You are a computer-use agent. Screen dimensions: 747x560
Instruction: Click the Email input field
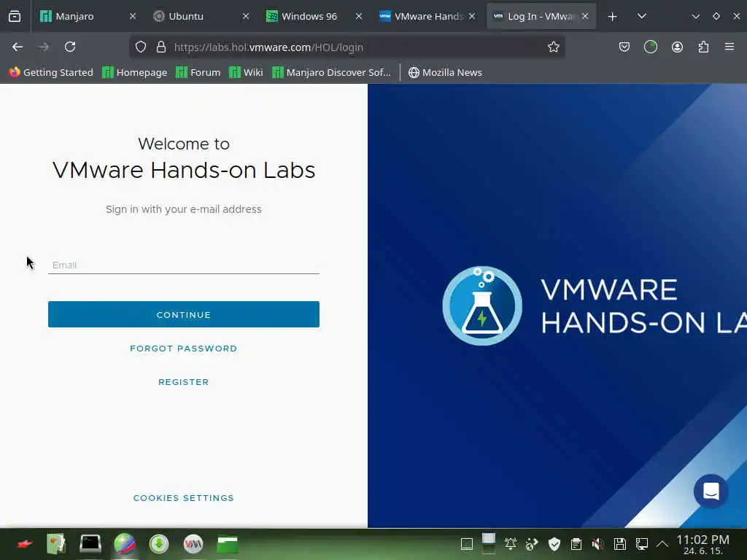(x=183, y=265)
